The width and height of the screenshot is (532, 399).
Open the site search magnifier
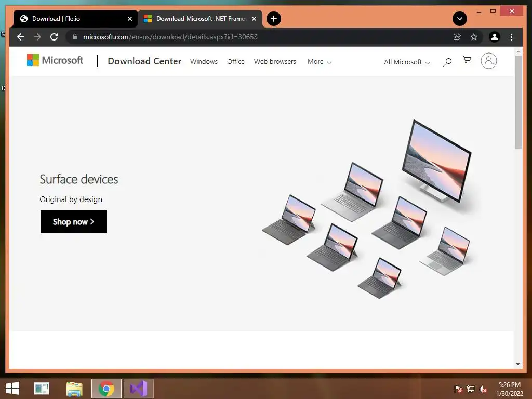point(447,62)
